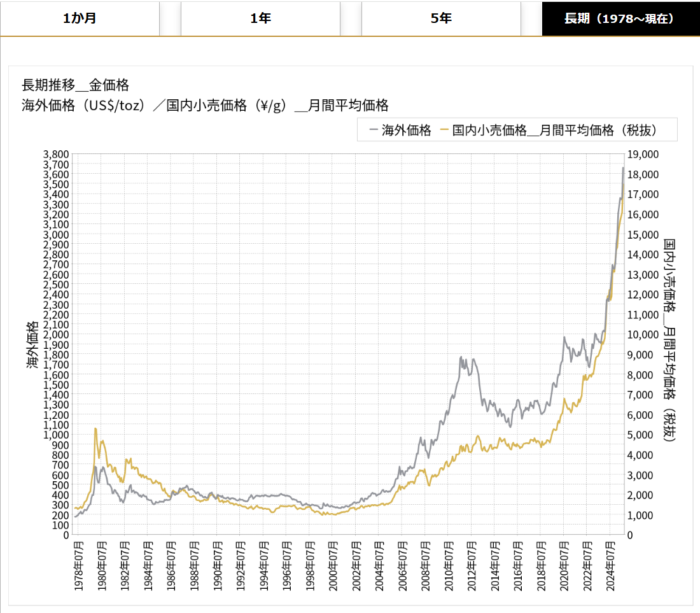Click the vertical 国内小売価格 right axis title

(669, 341)
